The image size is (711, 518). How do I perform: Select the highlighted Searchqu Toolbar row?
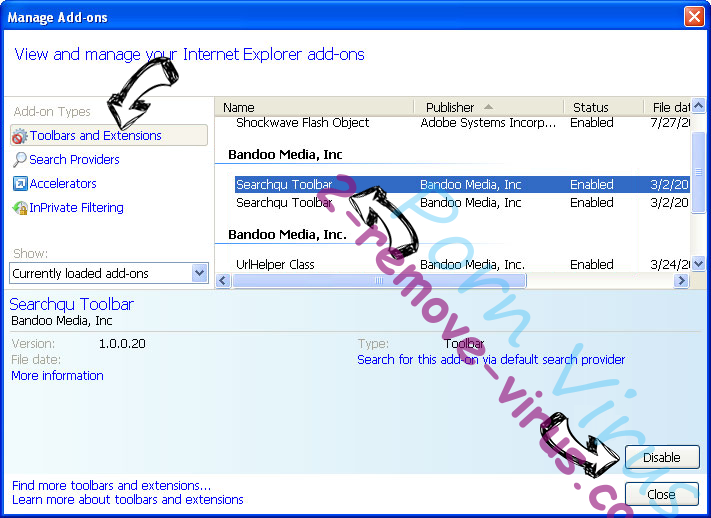click(x=463, y=185)
